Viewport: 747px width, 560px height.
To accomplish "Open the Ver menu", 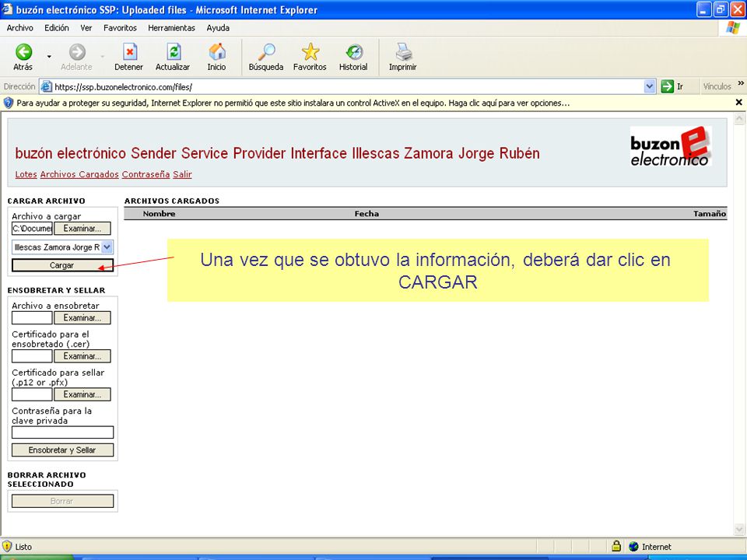I will point(86,28).
